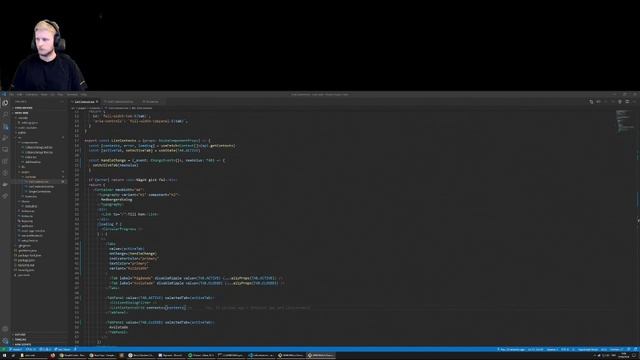640x360 pixels.
Task: Open editor more actions ellipsis top right
Action: tap(635, 102)
